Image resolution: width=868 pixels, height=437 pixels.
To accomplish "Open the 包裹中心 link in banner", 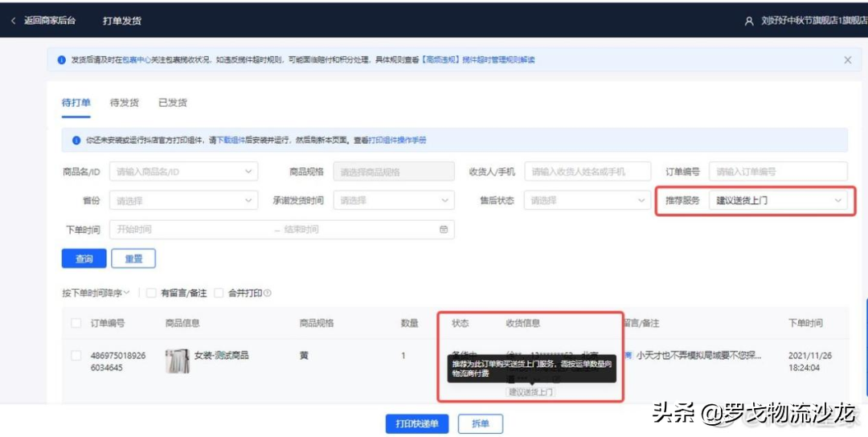I will (x=137, y=59).
